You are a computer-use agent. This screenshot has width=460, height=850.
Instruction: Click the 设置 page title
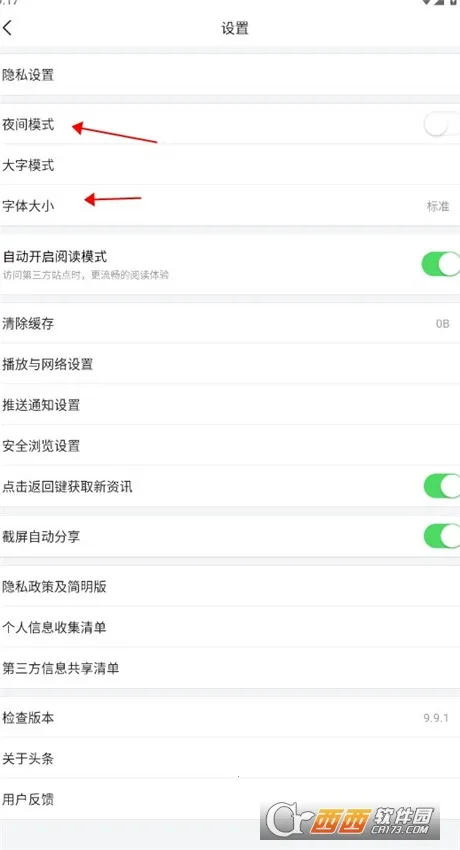click(235, 28)
